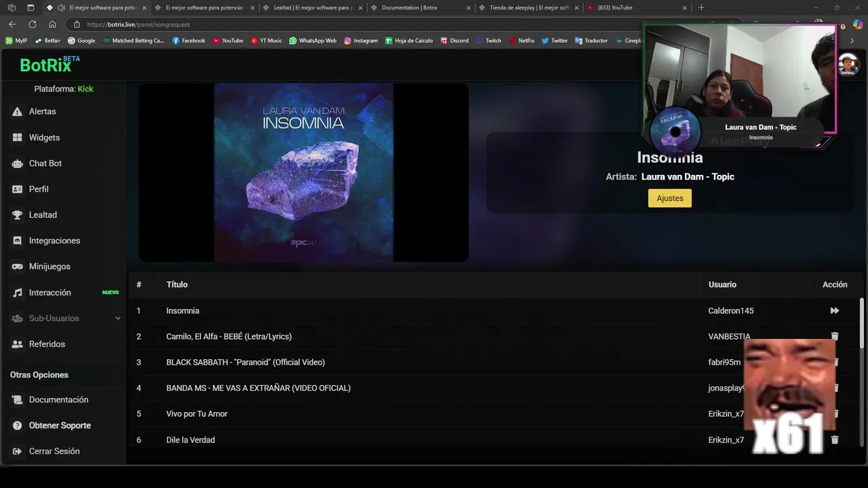Image resolution: width=868 pixels, height=488 pixels.
Task: Open the Matched Betting bookmark
Action: pyautogui.click(x=134, y=41)
